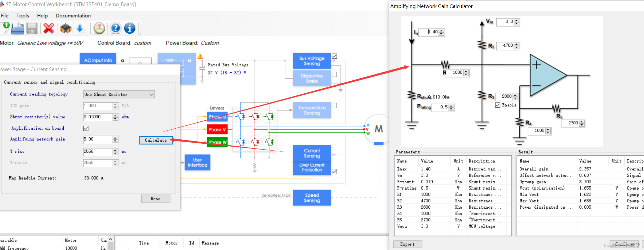Open the Current reading topology dropdown
The width and height of the screenshot is (644, 250).
click(119, 94)
